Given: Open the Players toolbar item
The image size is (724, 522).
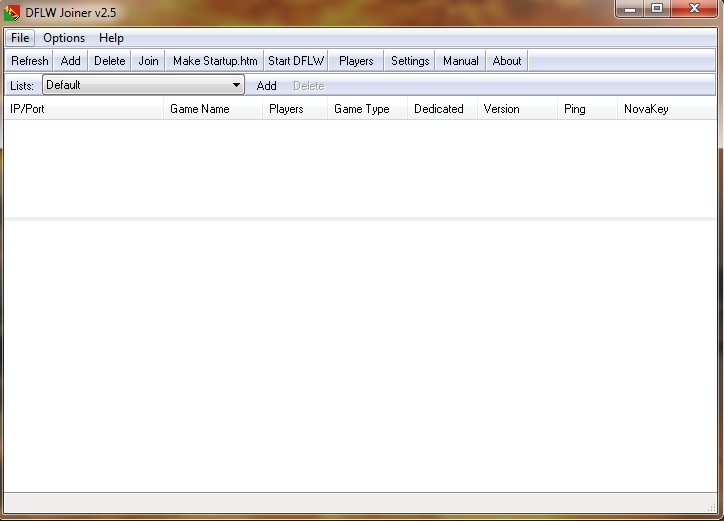Looking at the screenshot, I should (x=356, y=61).
